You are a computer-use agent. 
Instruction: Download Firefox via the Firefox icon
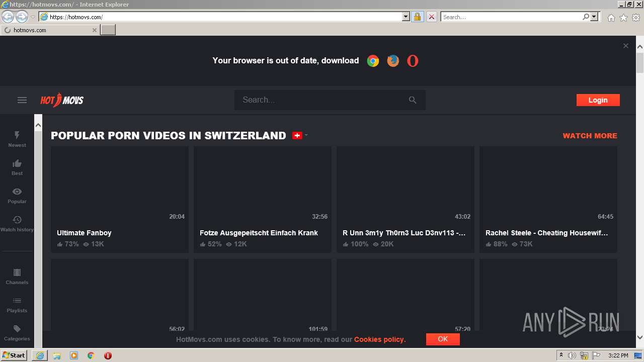pos(393,61)
